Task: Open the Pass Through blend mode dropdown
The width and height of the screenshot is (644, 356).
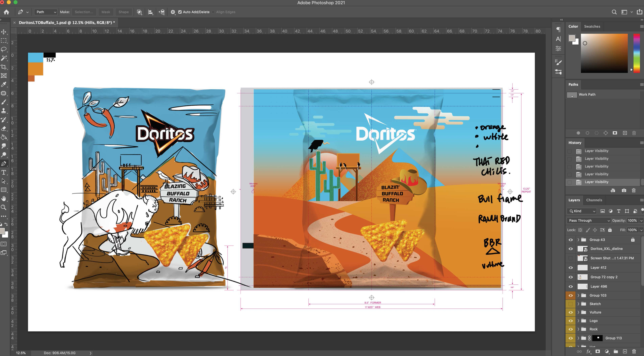Action: (x=588, y=220)
